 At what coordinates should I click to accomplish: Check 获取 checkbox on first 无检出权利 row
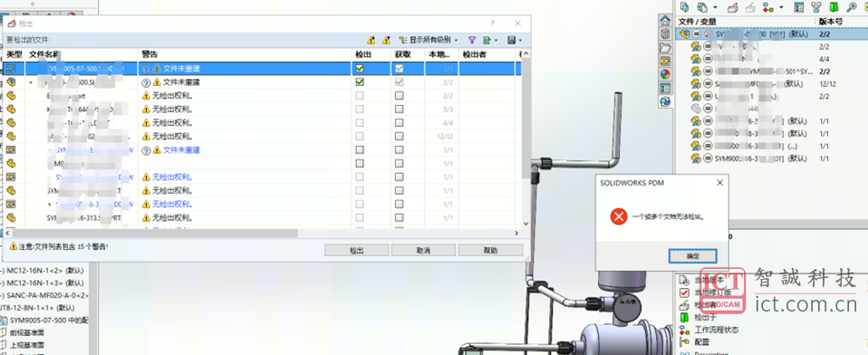(399, 96)
